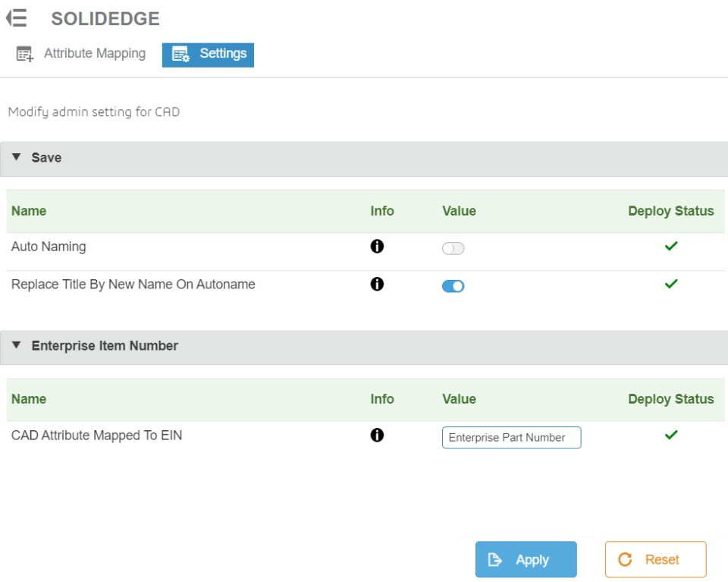Click the Settings tab gear-table icon
Viewport: 728px width, 582px height.
coord(180,55)
